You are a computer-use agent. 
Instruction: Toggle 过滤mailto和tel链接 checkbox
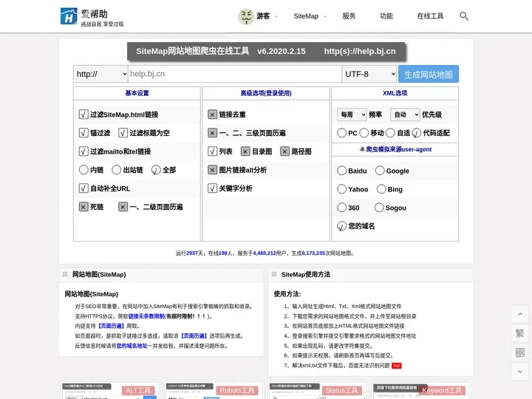[x=83, y=151]
